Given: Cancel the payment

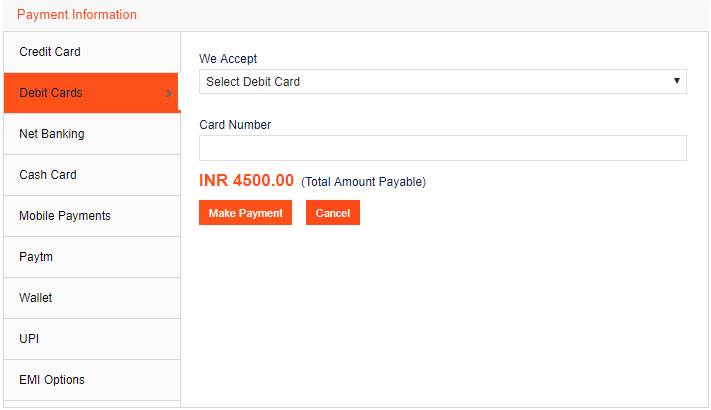Looking at the screenshot, I should 332,213.
